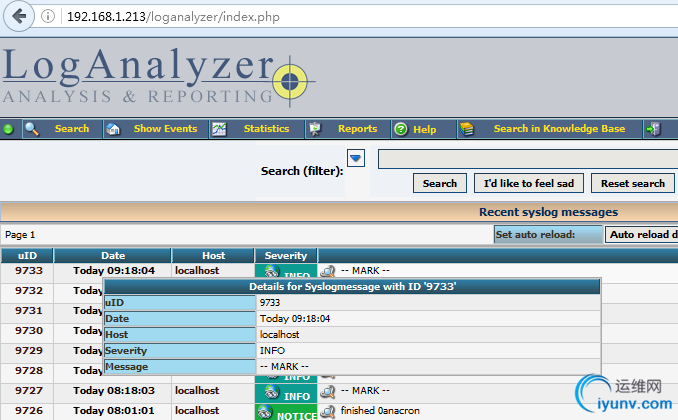Click uID 9730 in the table
The image size is (678, 420).
[x=29, y=330]
